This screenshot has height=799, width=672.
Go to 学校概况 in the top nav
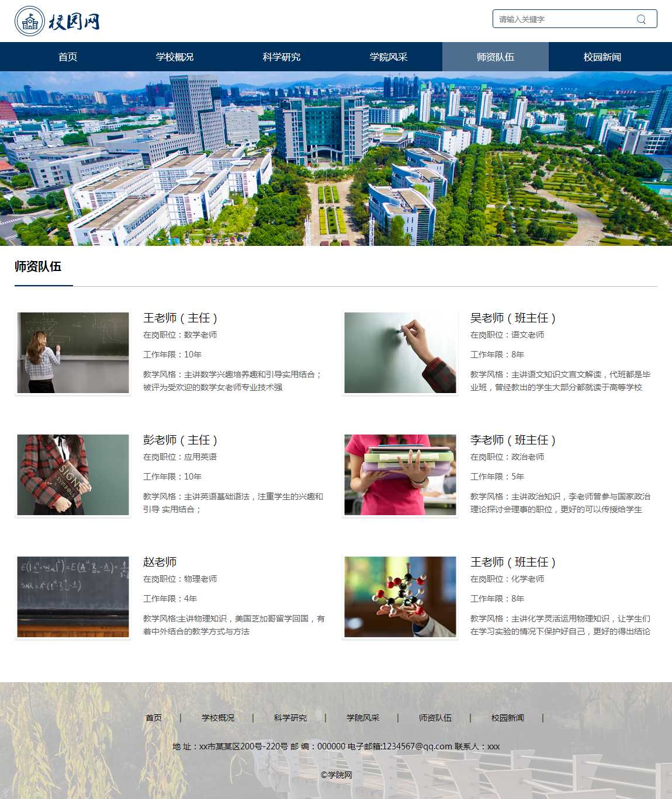tap(175, 57)
